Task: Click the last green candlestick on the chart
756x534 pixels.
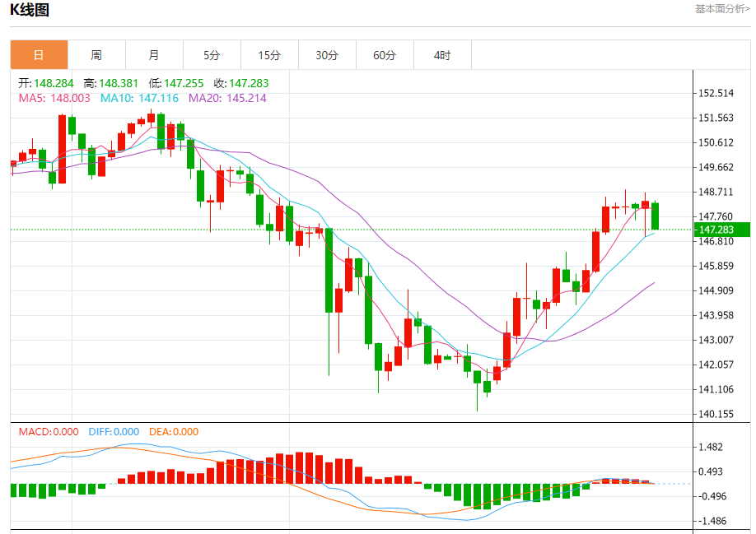Action: (655, 216)
